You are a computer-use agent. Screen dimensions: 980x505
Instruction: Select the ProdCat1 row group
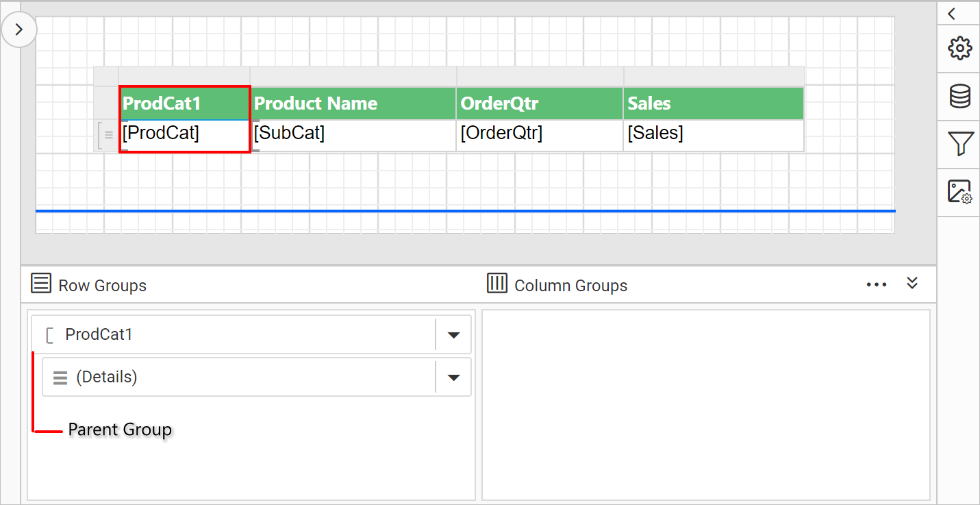pos(251,334)
